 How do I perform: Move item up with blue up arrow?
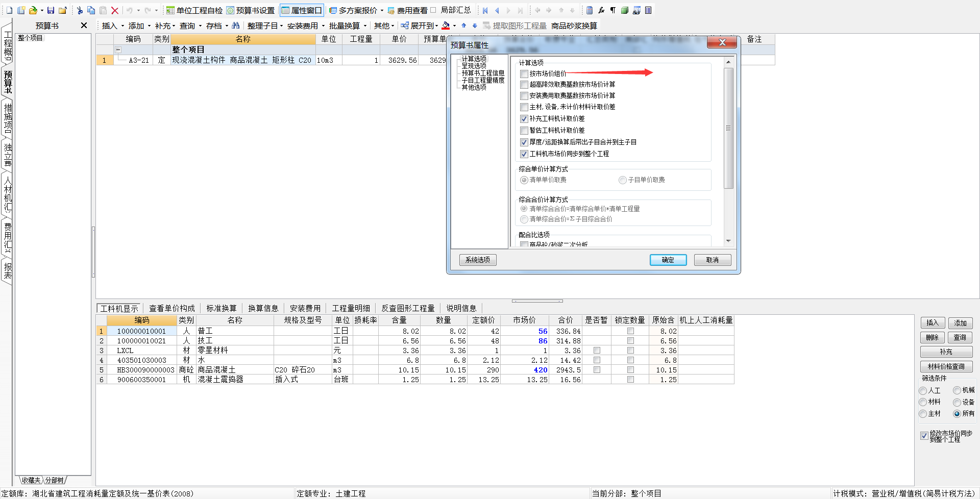pos(463,26)
